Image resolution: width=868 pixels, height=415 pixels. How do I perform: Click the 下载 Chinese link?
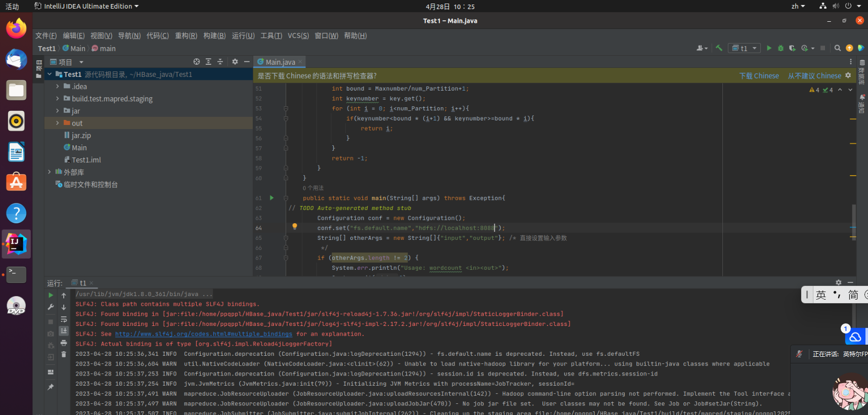pyautogui.click(x=759, y=76)
